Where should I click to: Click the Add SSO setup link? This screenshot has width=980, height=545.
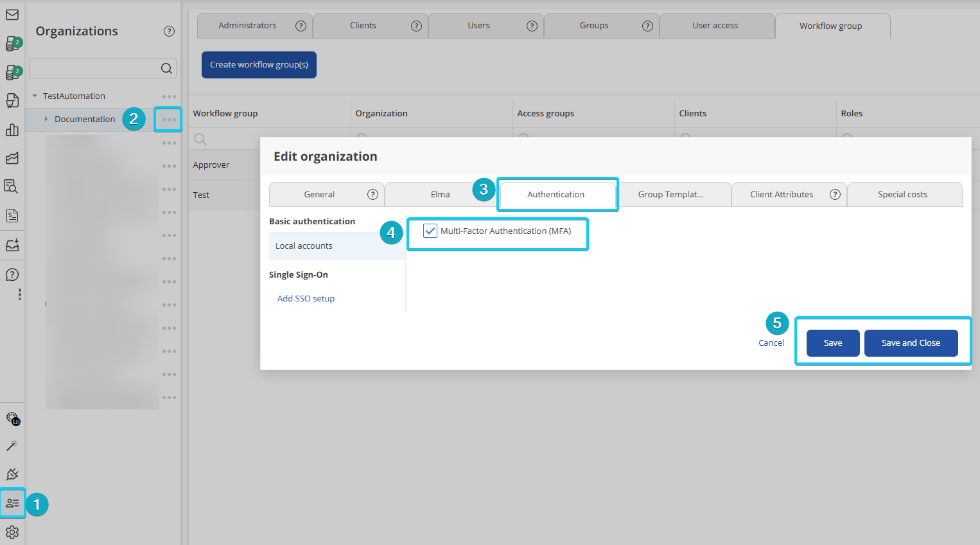306,298
